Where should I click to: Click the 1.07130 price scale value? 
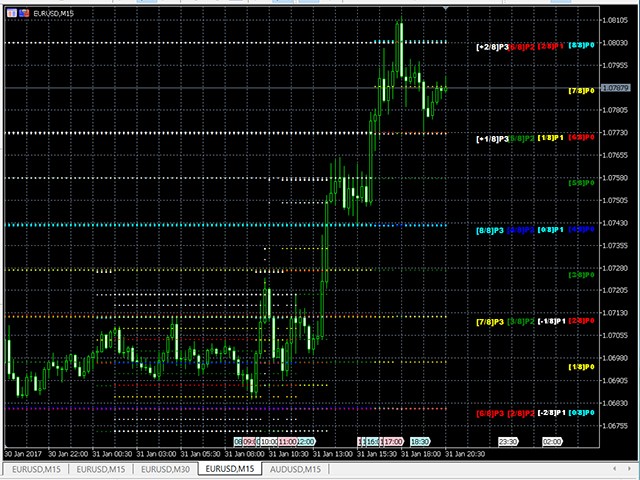(615, 313)
